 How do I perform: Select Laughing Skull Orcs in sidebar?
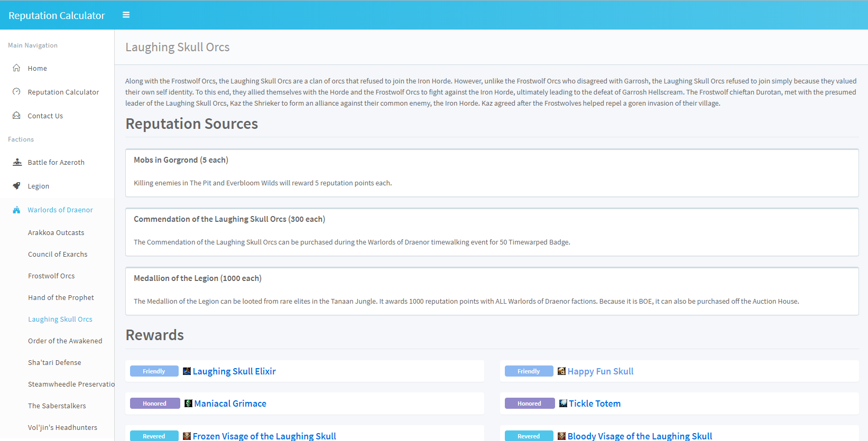60,319
